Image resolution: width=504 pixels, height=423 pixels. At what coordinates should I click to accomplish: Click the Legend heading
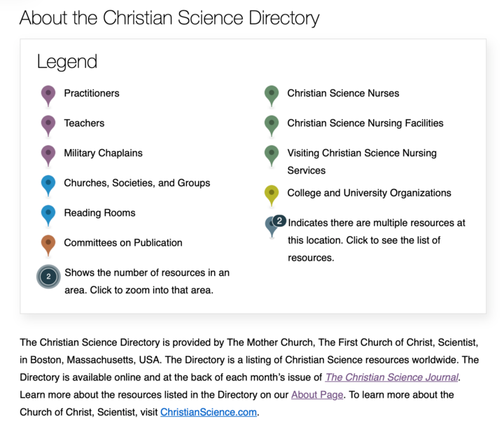coord(67,62)
